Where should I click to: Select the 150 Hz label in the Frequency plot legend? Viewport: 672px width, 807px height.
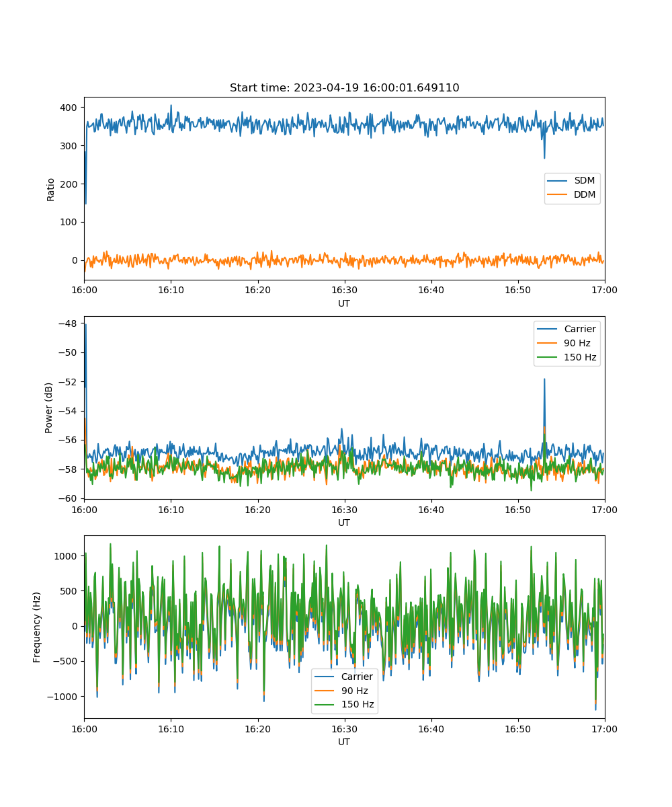click(x=357, y=705)
